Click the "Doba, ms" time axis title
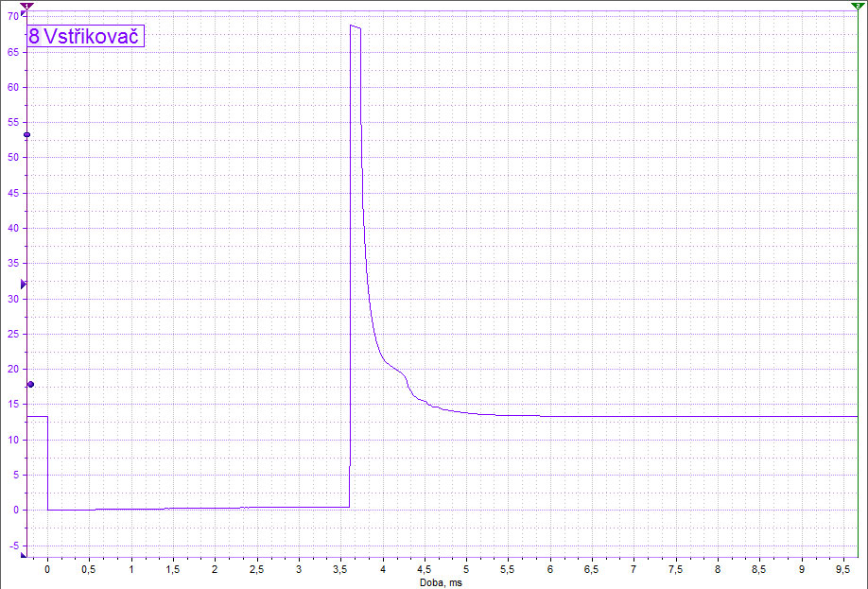Screen dimensions: 868x589 [442, 582]
